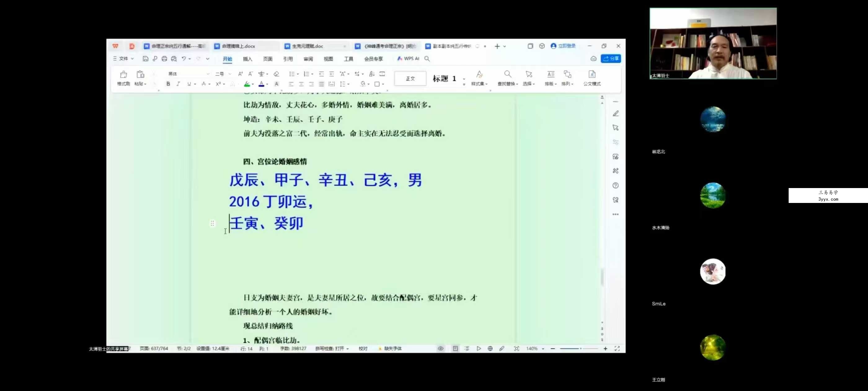Click the help question mark in right sidebar
Image resolution: width=868 pixels, height=391 pixels.
pyautogui.click(x=616, y=186)
